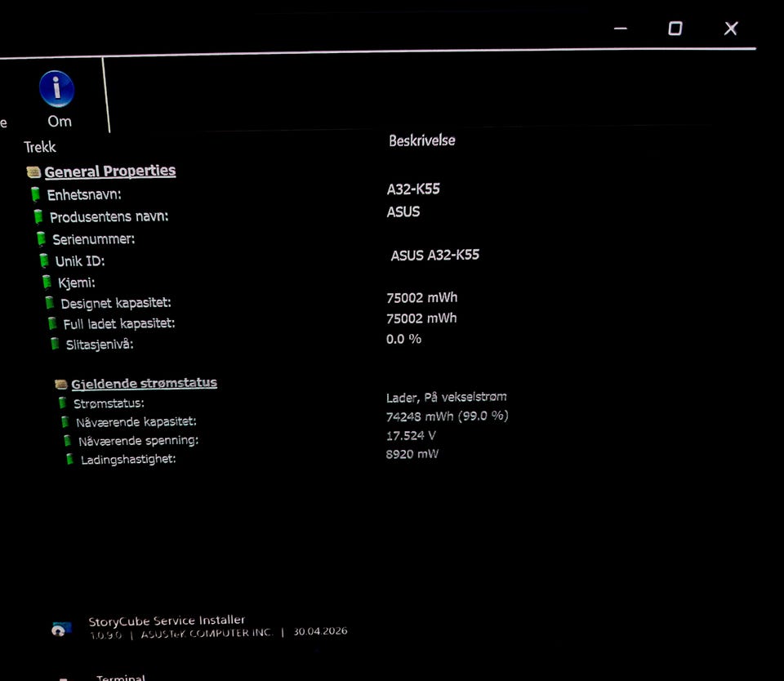Click the ASUS A32-K55 unique ID value
Image resolution: width=784 pixels, height=681 pixels.
[x=435, y=255]
